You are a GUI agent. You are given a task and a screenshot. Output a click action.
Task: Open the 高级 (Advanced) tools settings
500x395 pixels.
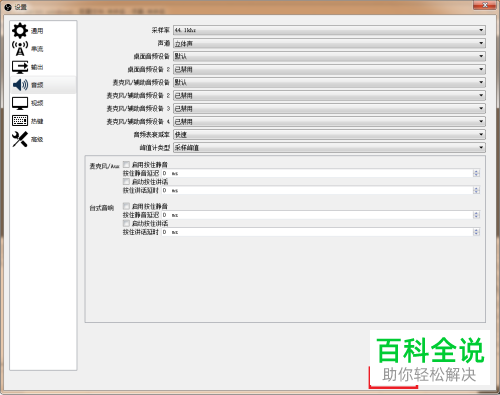point(43,139)
